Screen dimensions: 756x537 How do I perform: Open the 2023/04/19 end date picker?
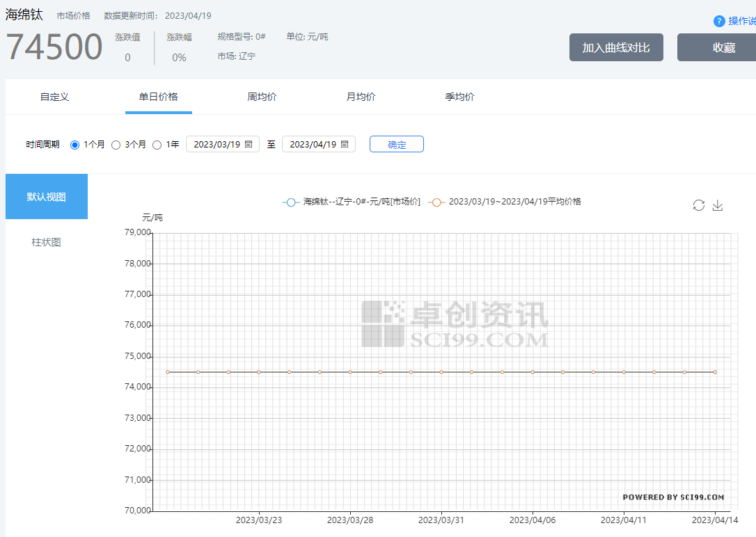pyautogui.click(x=313, y=145)
